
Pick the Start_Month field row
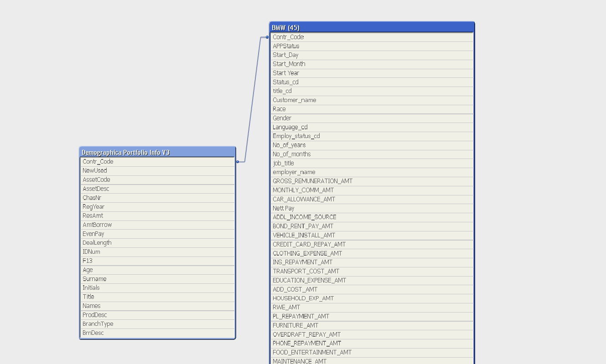coord(372,64)
